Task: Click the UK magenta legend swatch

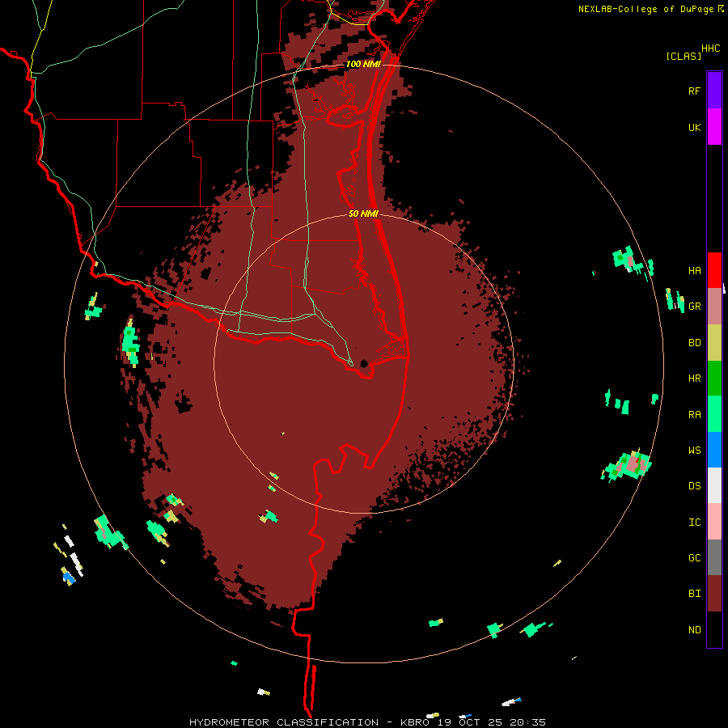Action: click(714, 127)
